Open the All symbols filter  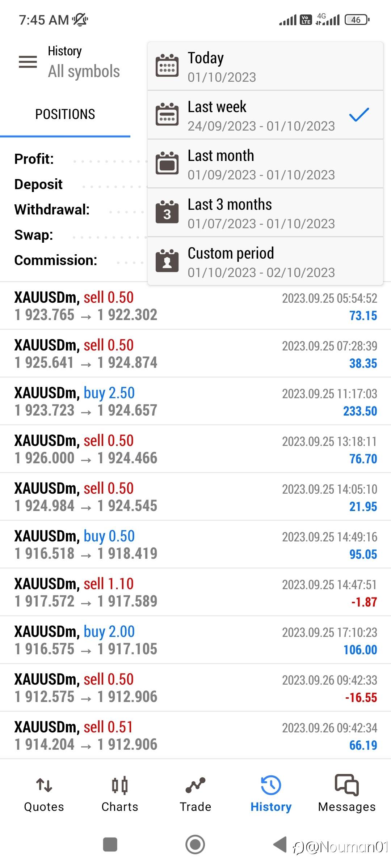(x=84, y=71)
